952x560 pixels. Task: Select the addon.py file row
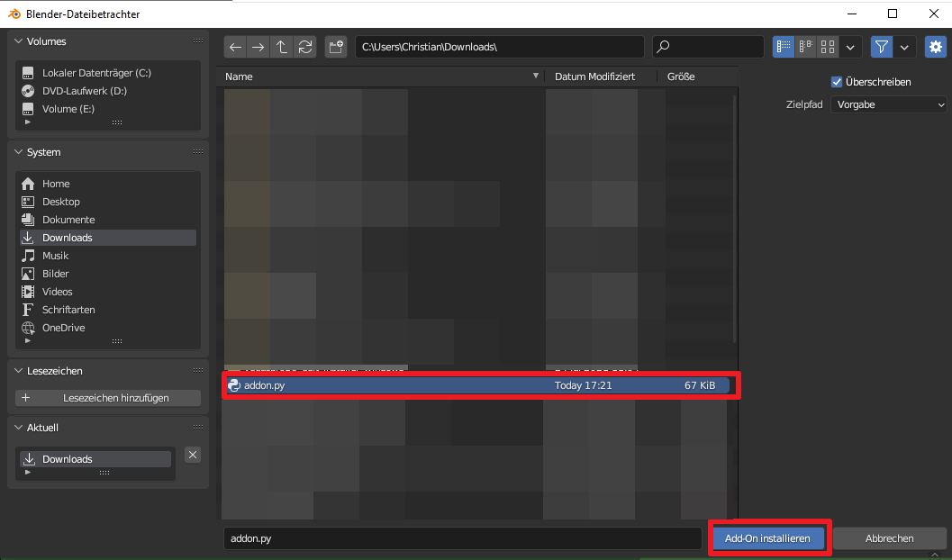[x=476, y=385]
